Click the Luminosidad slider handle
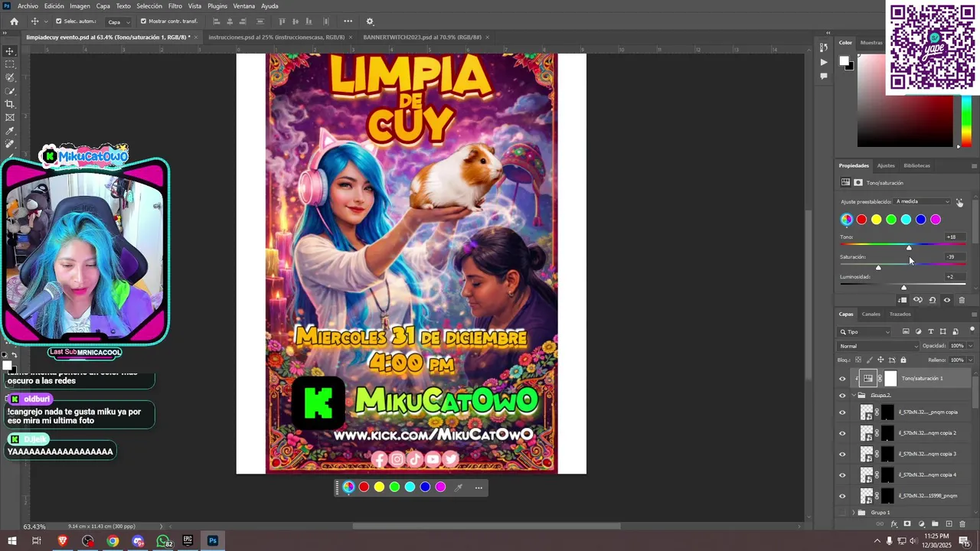This screenshot has width=980, height=551. (x=903, y=287)
